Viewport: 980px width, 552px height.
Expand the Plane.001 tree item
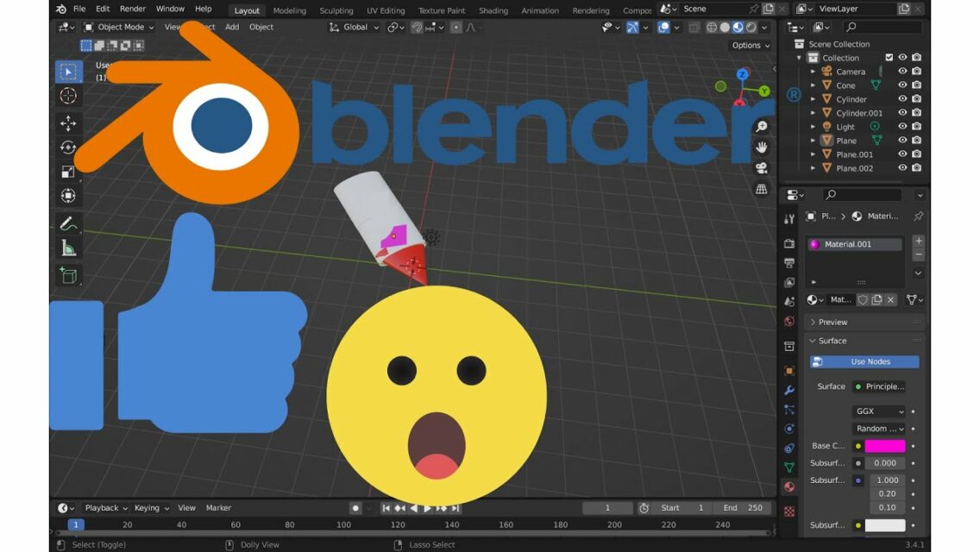tap(814, 154)
